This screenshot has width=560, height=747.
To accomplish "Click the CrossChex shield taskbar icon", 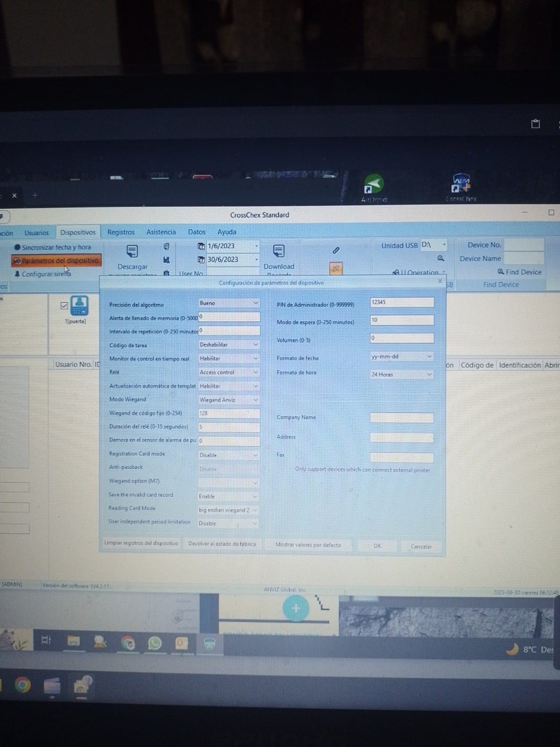I will coord(210,644).
